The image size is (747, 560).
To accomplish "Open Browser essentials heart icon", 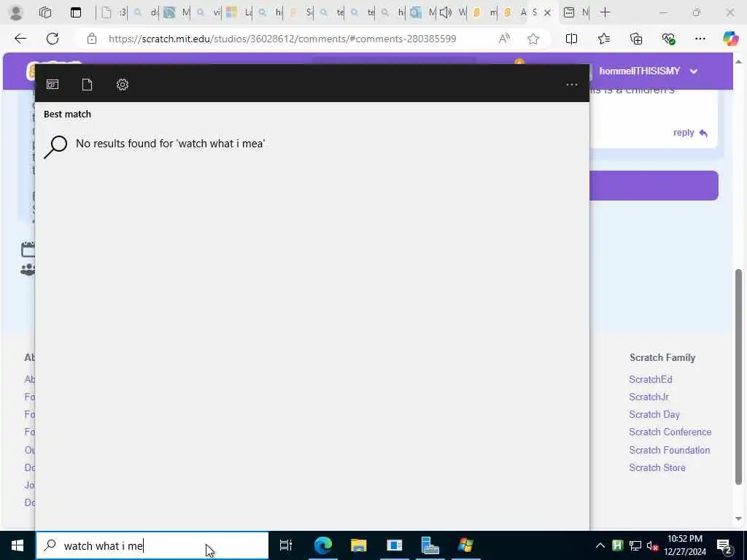I will (x=668, y=39).
